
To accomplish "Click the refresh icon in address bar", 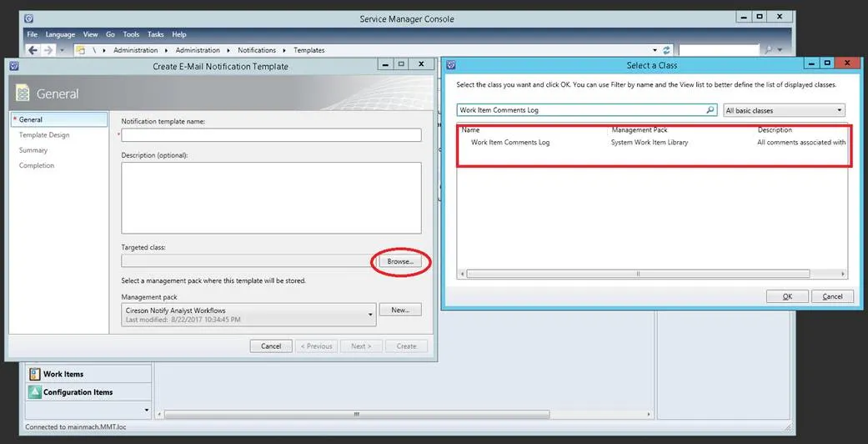I will pos(666,50).
